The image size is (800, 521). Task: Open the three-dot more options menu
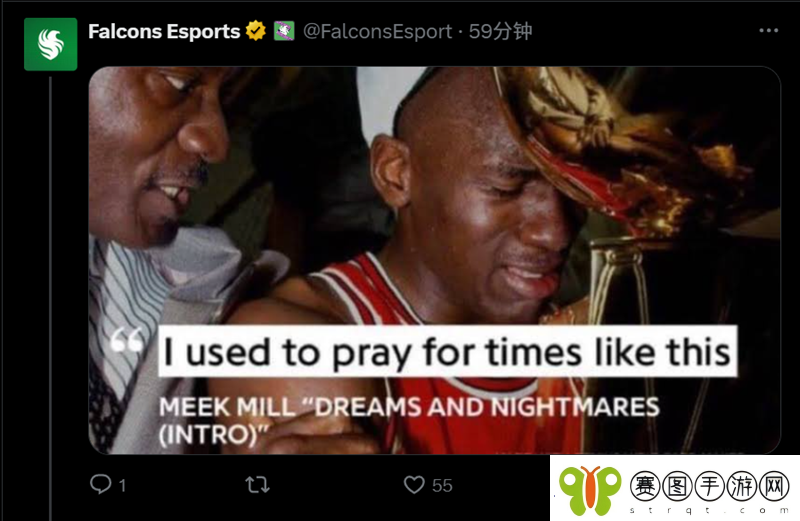point(768,31)
